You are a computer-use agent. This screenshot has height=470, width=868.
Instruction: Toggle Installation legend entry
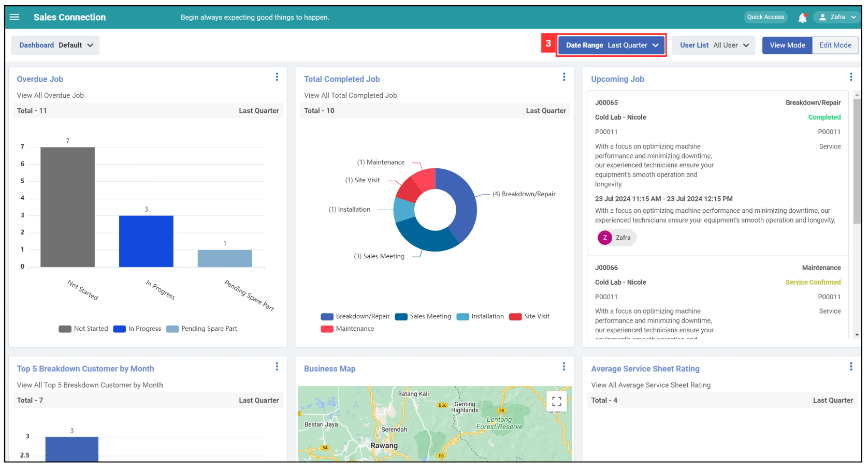click(x=480, y=316)
